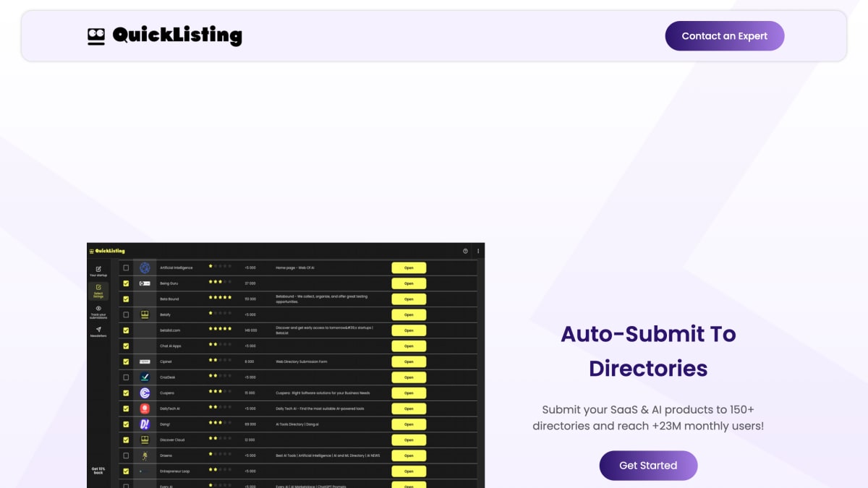868x488 pixels.
Task: Check the CrozDesk row checkbox
Action: coord(126,377)
